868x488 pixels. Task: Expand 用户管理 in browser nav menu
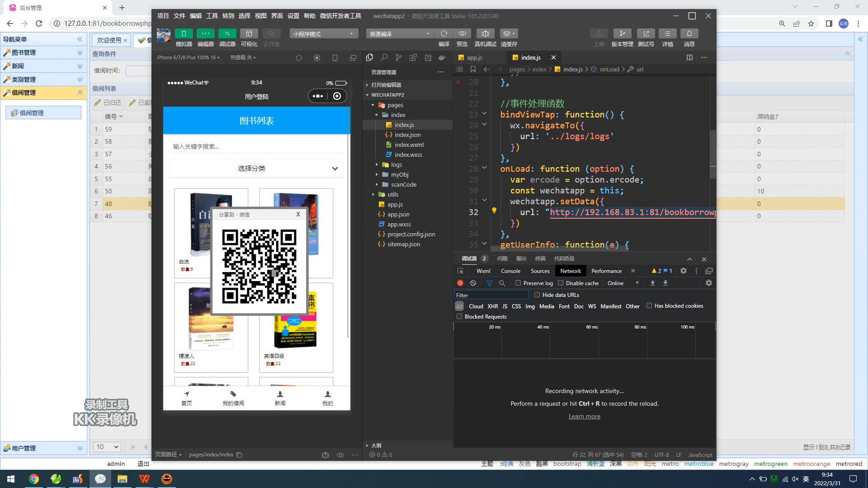click(43, 448)
